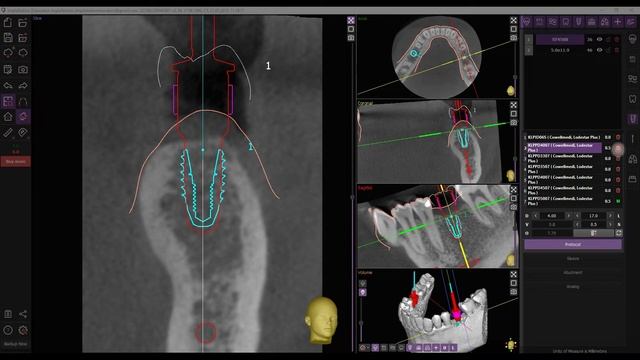Select the highlighted purple Lodestar Plus entry
The width and height of the screenshot is (640, 360).
click(x=564, y=148)
